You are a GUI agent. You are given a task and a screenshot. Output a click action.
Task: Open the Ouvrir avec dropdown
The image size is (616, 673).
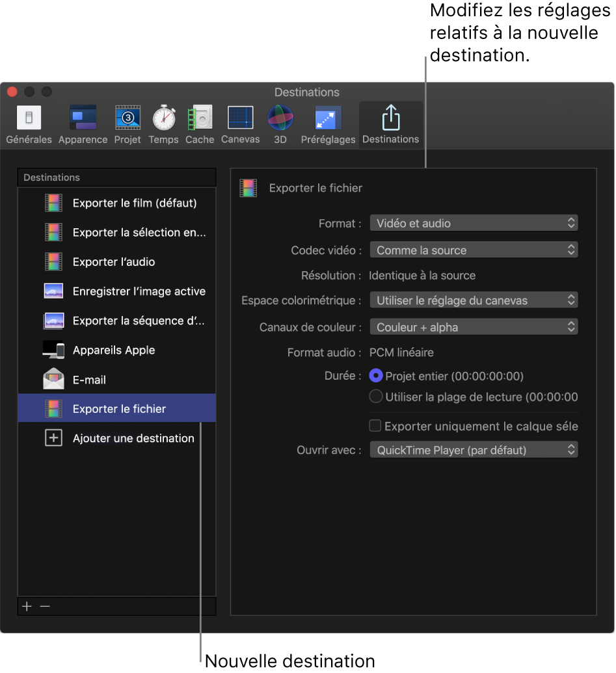pyautogui.click(x=474, y=450)
